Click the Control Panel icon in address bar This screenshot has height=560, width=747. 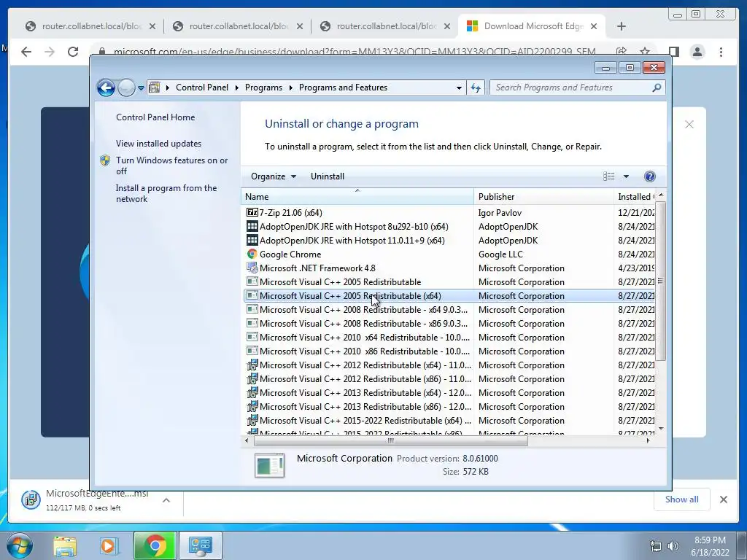pyautogui.click(x=155, y=87)
